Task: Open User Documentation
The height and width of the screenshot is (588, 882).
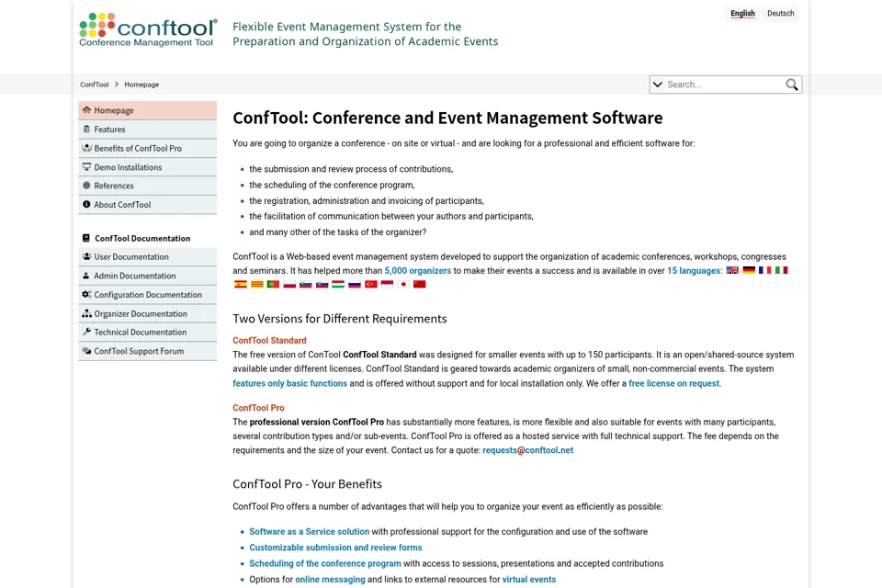Action: (x=147, y=256)
